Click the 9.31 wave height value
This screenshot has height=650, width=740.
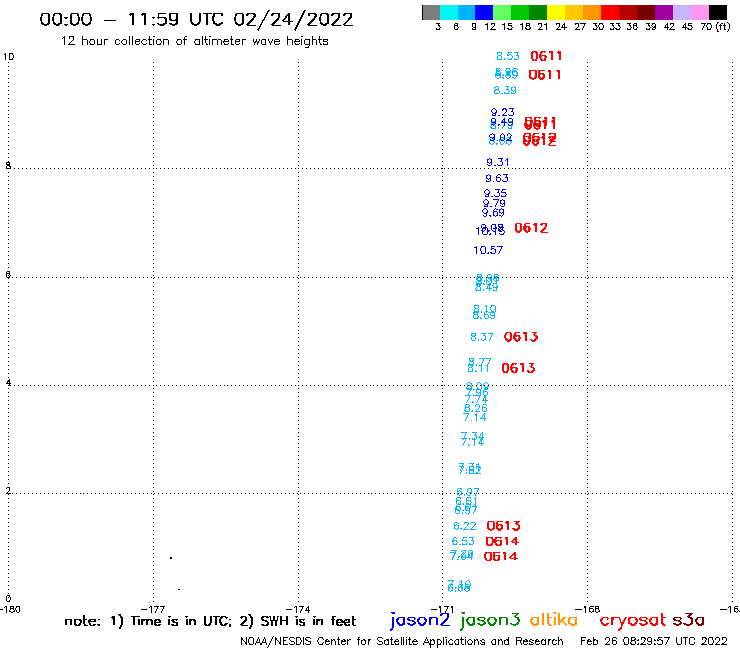498,162
